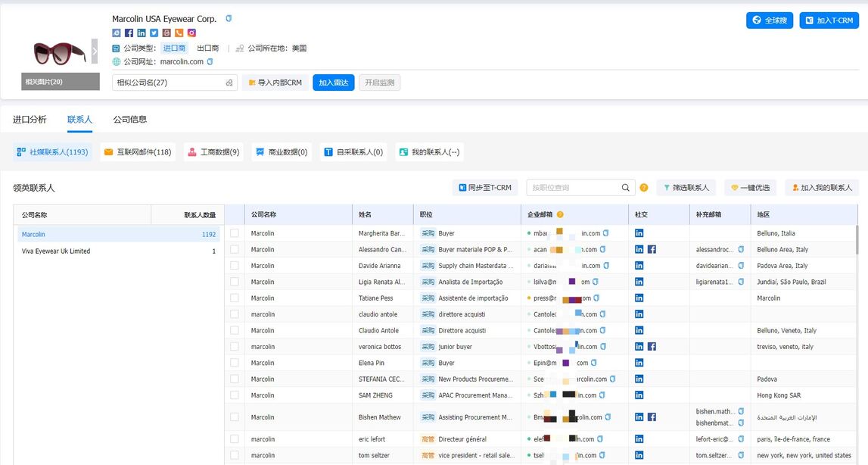868x465 pixels.
Task: Click the orange phone icon in header
Action: 179,33
